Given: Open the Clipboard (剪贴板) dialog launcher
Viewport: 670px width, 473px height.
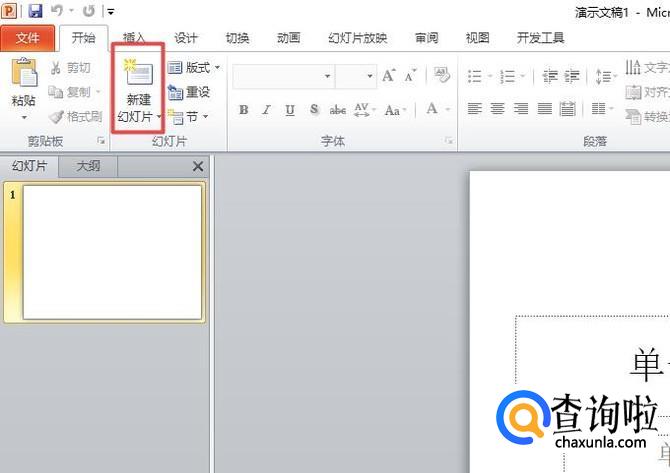Looking at the screenshot, I should point(101,140).
